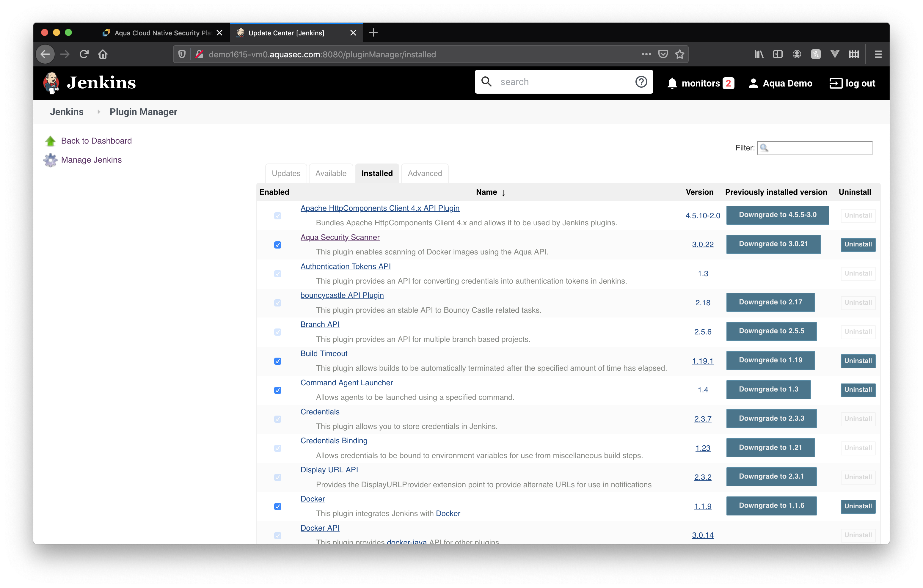Switch to the Available tab
This screenshot has width=923, height=588.
pos(331,174)
